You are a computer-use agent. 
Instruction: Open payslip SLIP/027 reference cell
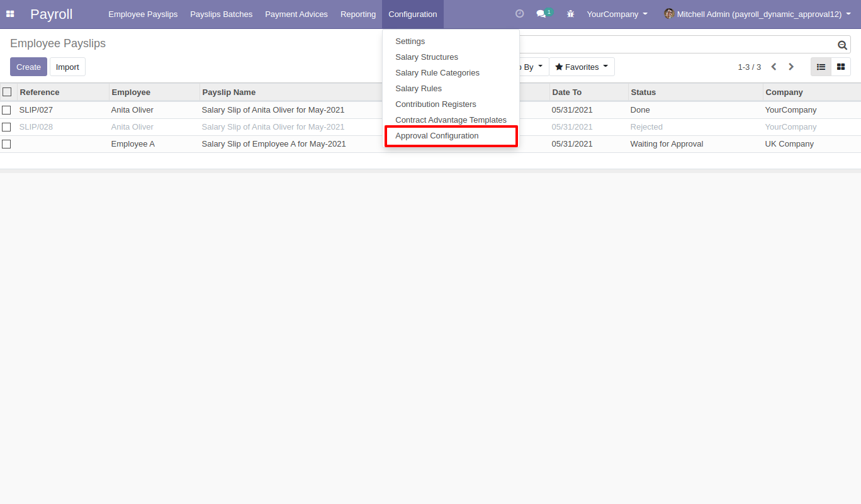click(x=63, y=110)
